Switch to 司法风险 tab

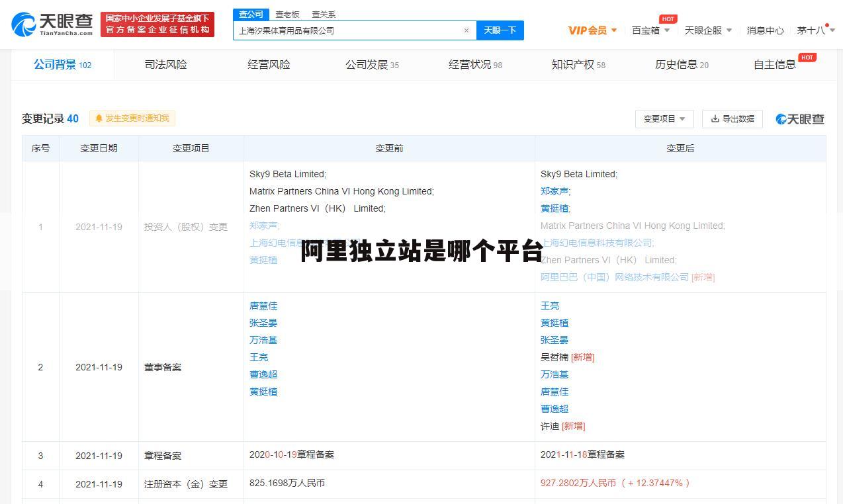tap(166, 65)
